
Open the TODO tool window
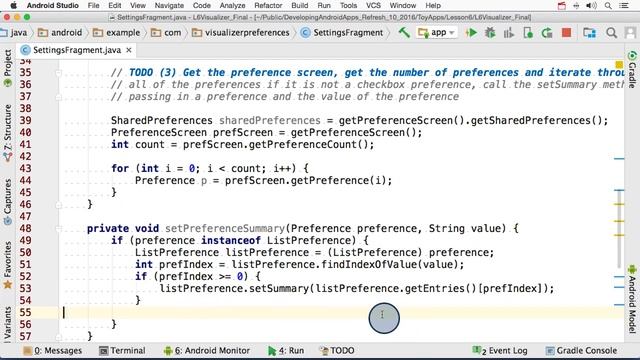pos(337,351)
